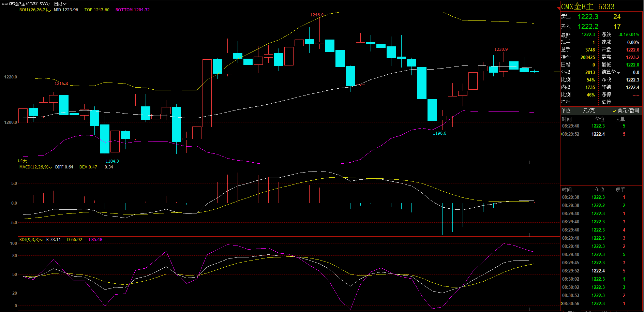Click the 大单 column header
This screenshot has width=644, height=312.
tap(620, 119)
